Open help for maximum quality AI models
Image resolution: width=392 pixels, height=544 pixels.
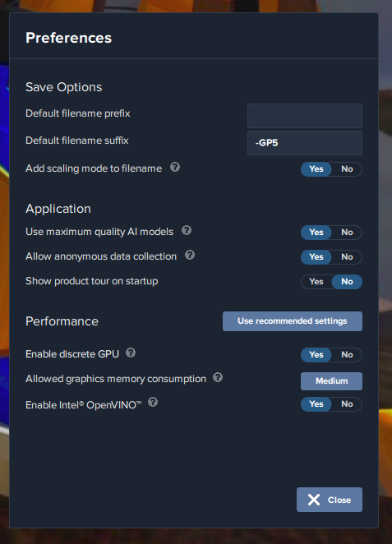pos(187,230)
